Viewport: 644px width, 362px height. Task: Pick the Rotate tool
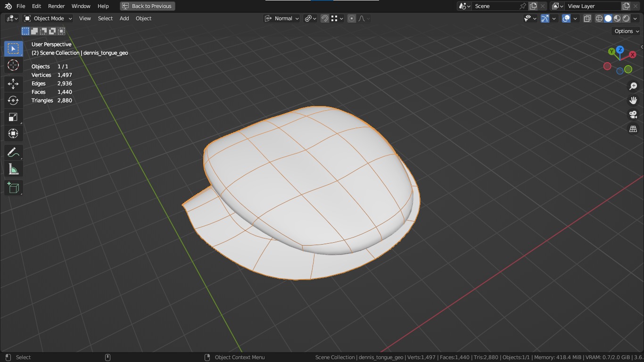[x=13, y=100]
